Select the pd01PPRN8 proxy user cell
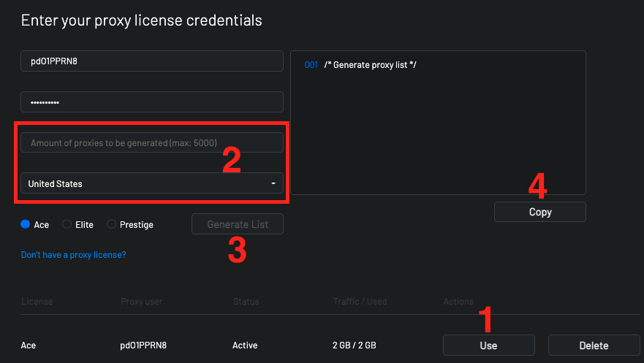644x363 pixels. click(143, 345)
